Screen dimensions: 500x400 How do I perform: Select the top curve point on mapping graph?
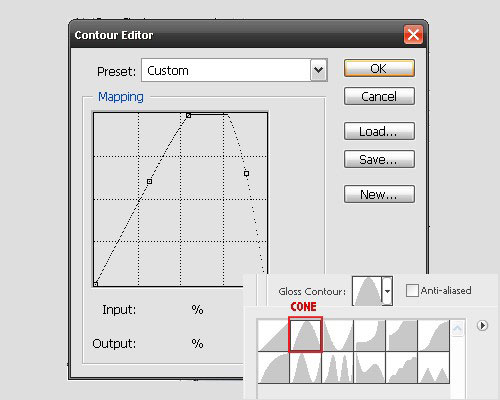[x=188, y=115]
